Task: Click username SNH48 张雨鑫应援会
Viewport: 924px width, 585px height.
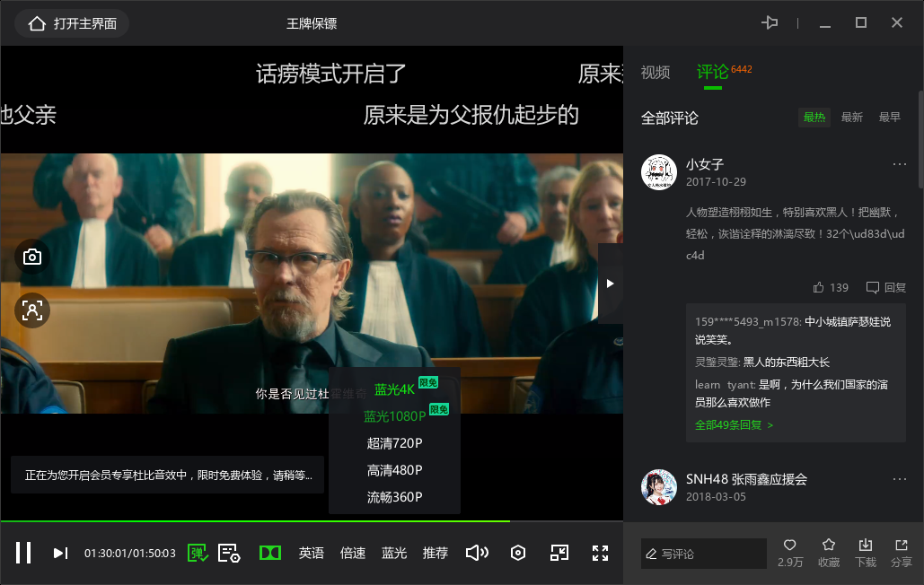Action: 746,479
